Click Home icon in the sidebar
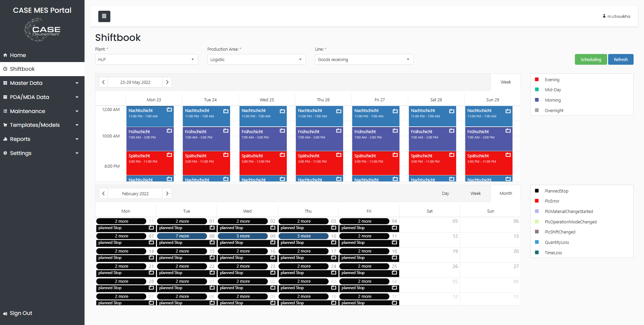 [x=5, y=55]
